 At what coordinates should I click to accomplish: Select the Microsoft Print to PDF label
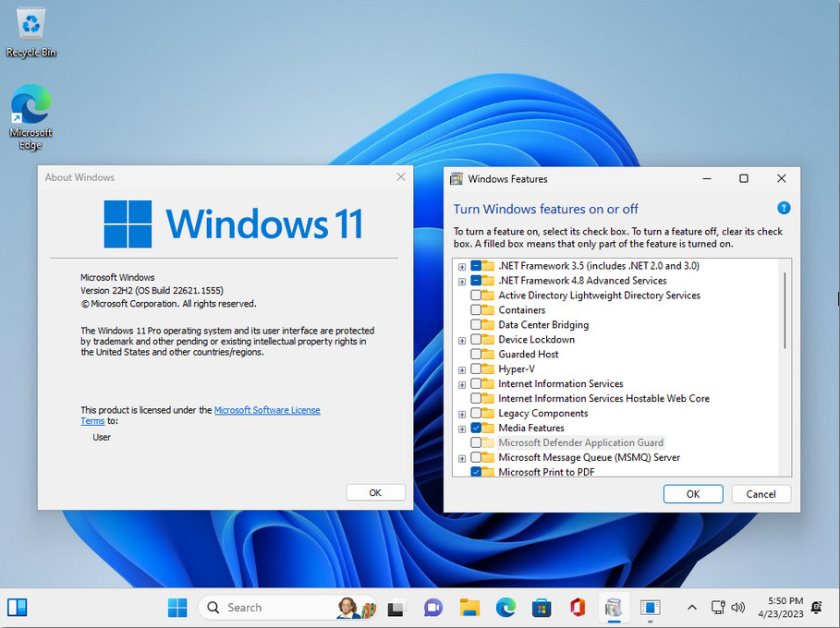click(x=546, y=472)
